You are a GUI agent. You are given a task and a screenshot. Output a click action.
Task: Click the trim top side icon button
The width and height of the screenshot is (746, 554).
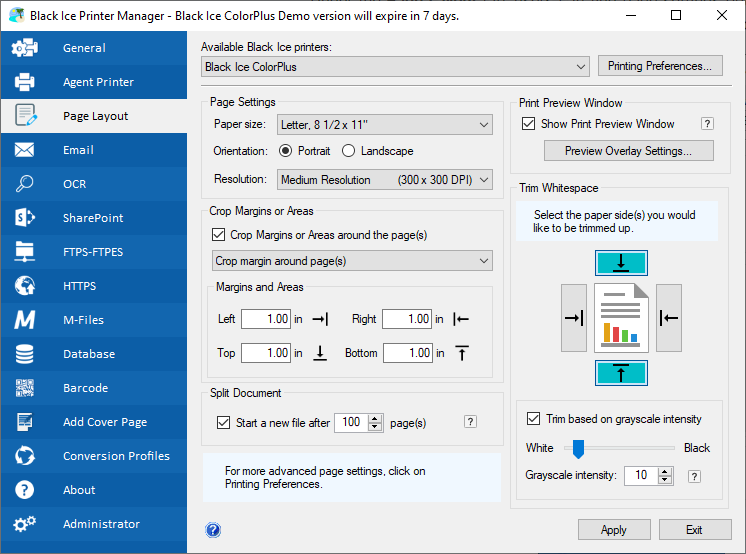(x=621, y=263)
